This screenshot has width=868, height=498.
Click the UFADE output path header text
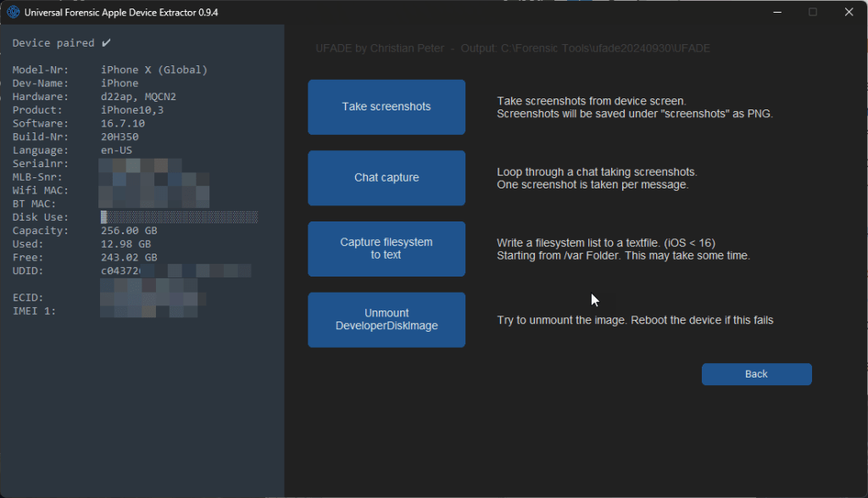(x=512, y=48)
